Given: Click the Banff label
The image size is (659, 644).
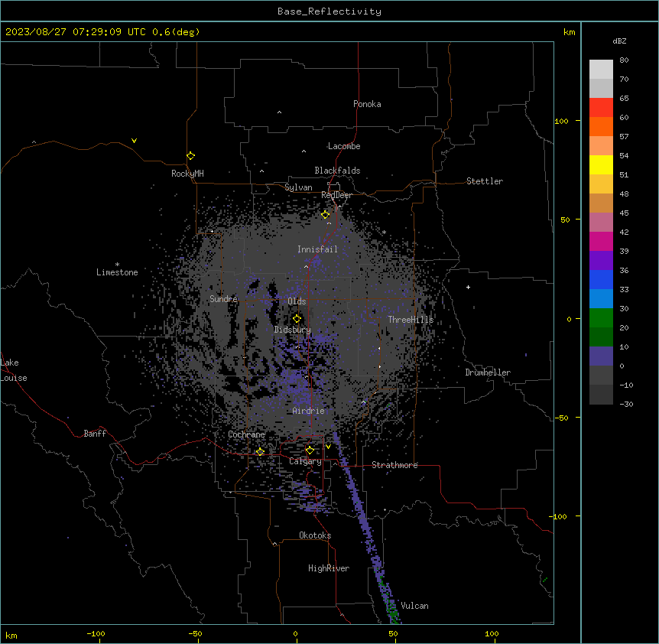Looking at the screenshot, I should click(95, 434).
